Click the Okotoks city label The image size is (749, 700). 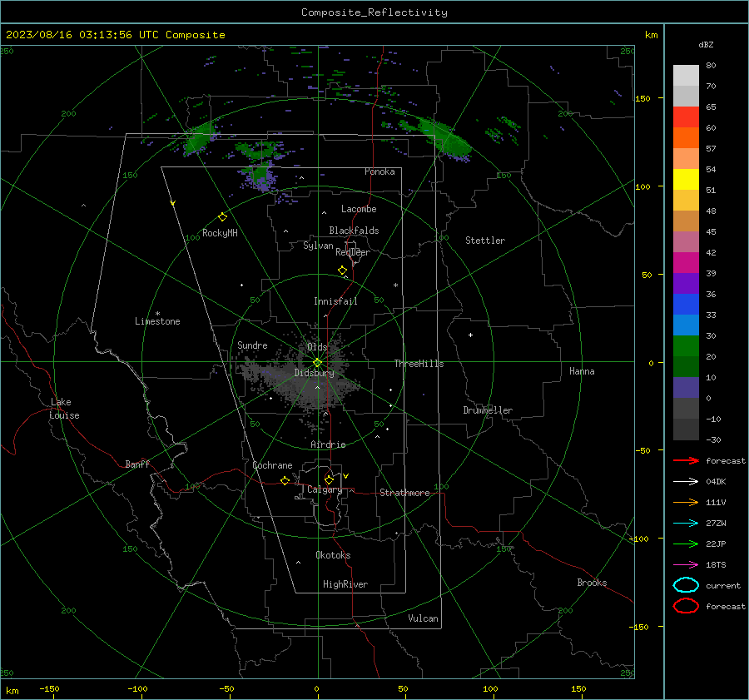tap(333, 555)
